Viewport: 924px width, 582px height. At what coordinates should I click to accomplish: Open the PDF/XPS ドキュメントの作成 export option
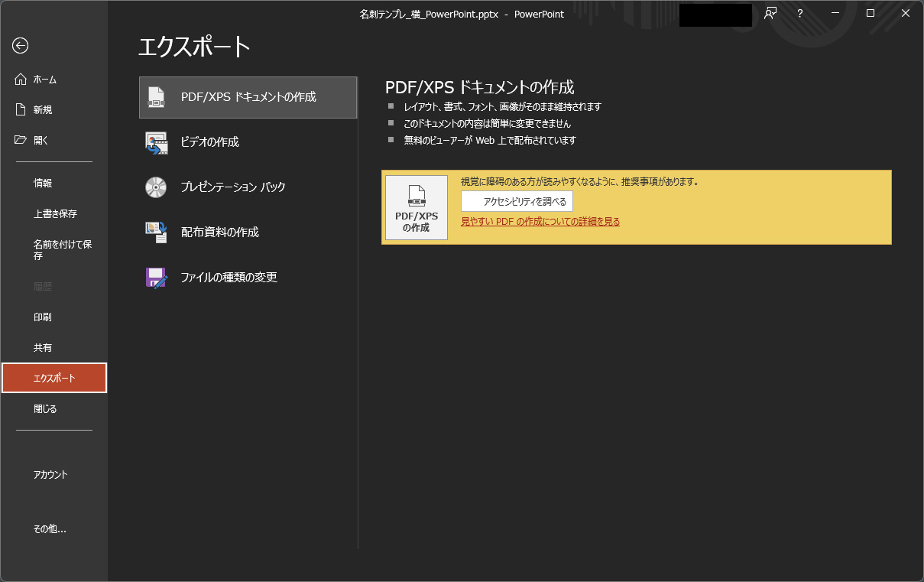click(x=247, y=97)
